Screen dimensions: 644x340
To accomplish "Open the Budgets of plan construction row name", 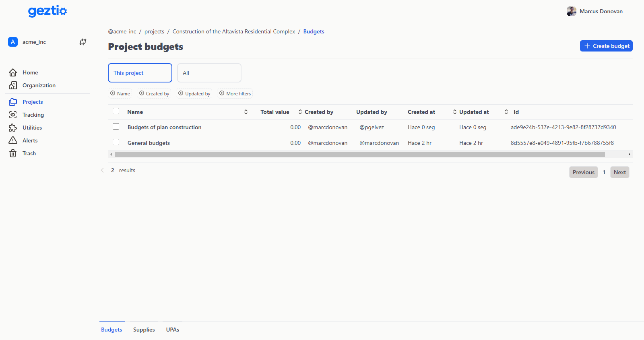I will pyautogui.click(x=165, y=127).
